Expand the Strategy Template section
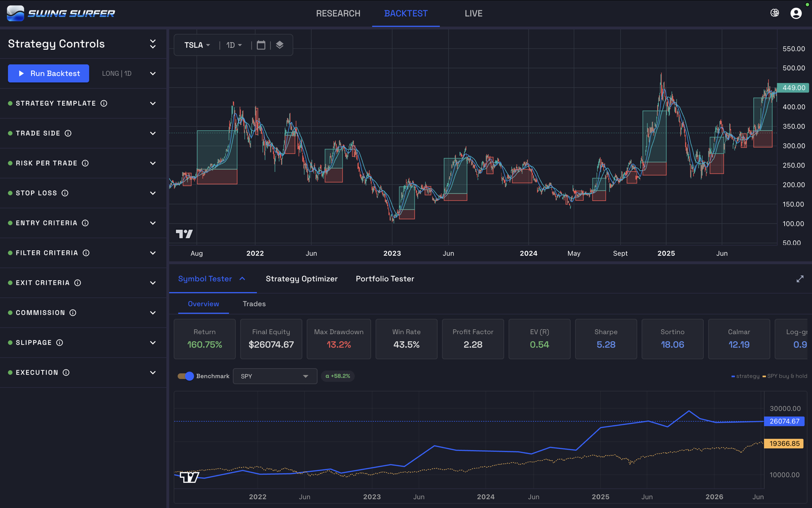This screenshot has width=812, height=508. pos(153,103)
